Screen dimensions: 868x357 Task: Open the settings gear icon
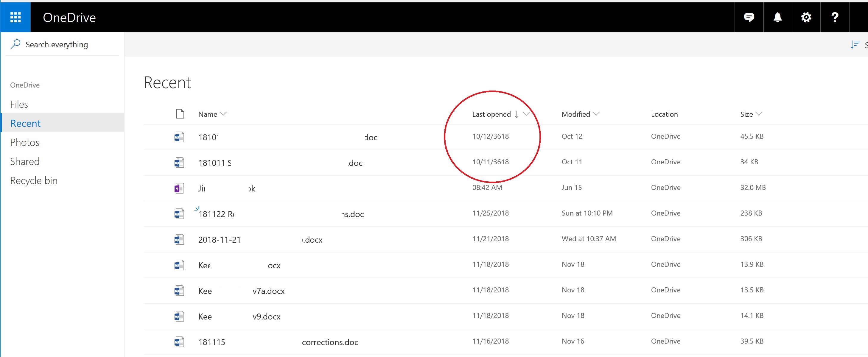[806, 17]
